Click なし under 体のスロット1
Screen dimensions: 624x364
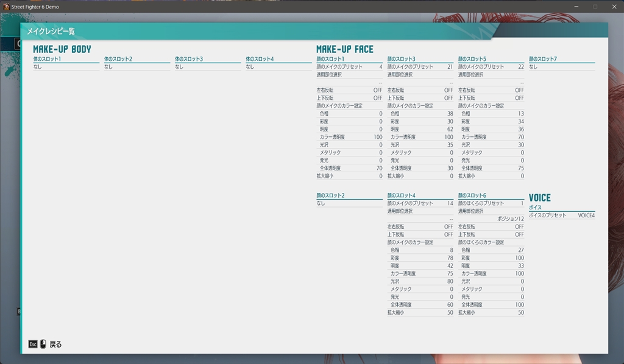pos(37,67)
